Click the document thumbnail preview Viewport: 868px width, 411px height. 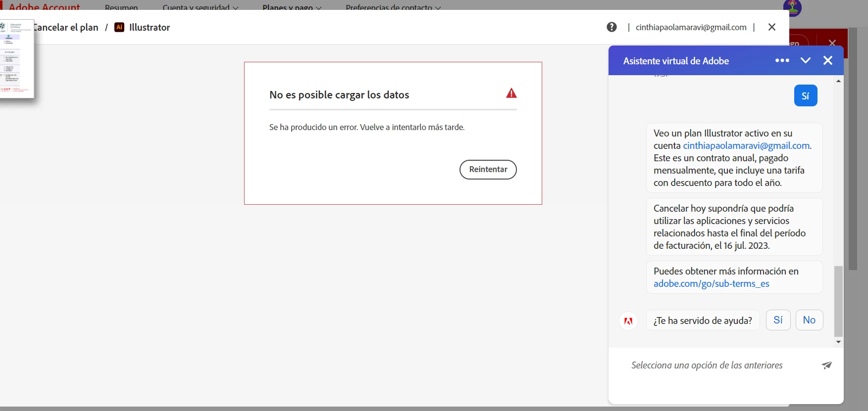pos(16,58)
